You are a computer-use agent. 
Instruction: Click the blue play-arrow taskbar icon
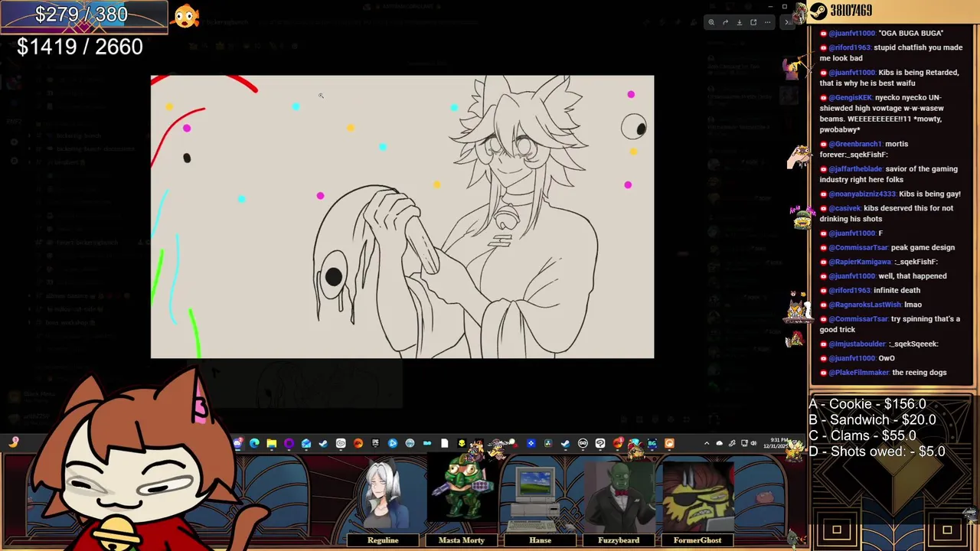(x=393, y=443)
